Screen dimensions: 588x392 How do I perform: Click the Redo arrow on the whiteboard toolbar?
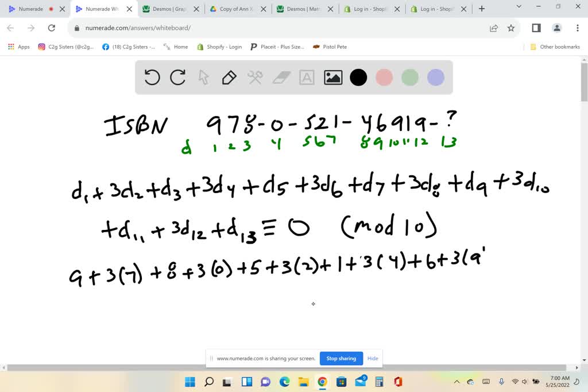coord(177,76)
